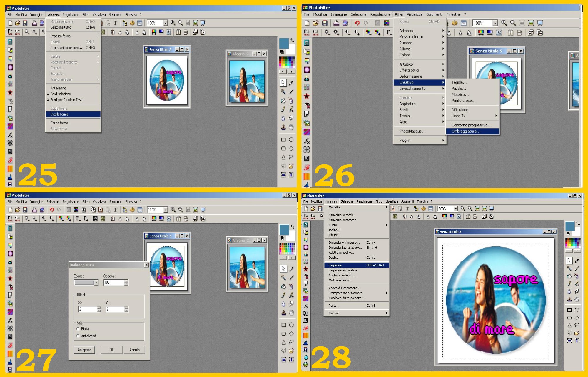Click the save floppy icon in panel 26
The image size is (588, 377).
point(325,23)
